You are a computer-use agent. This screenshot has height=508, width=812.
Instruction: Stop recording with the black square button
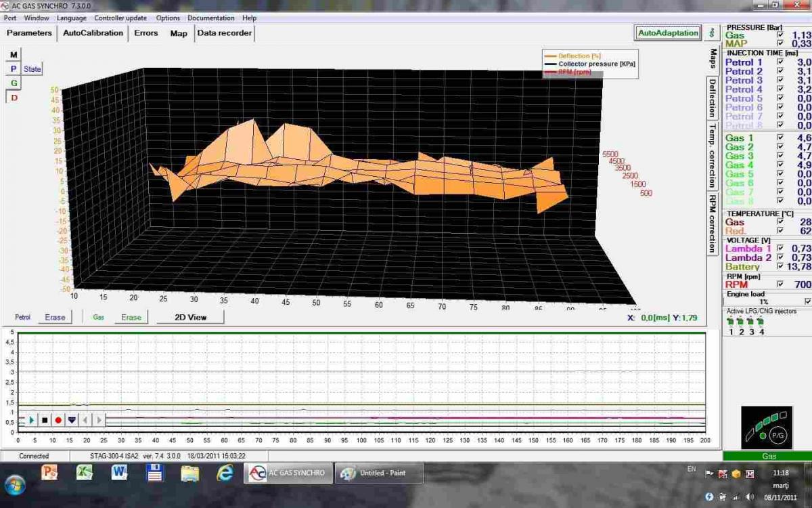[45, 420]
